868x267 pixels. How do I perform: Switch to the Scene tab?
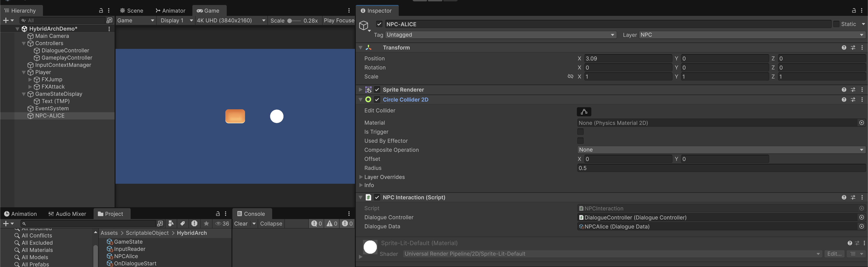click(132, 10)
